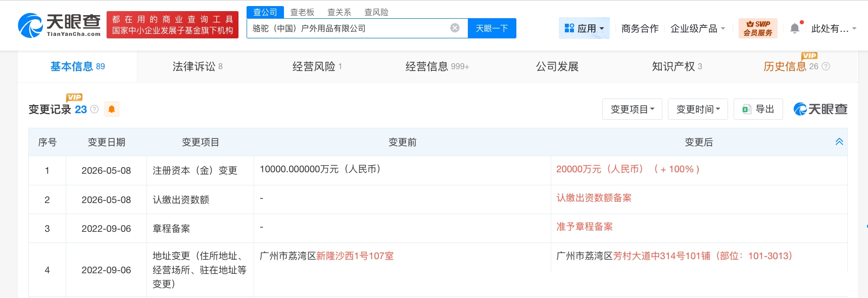868x298 pixels.
Task: Select old address 新隆沙西1号107室
Action: click(x=355, y=256)
